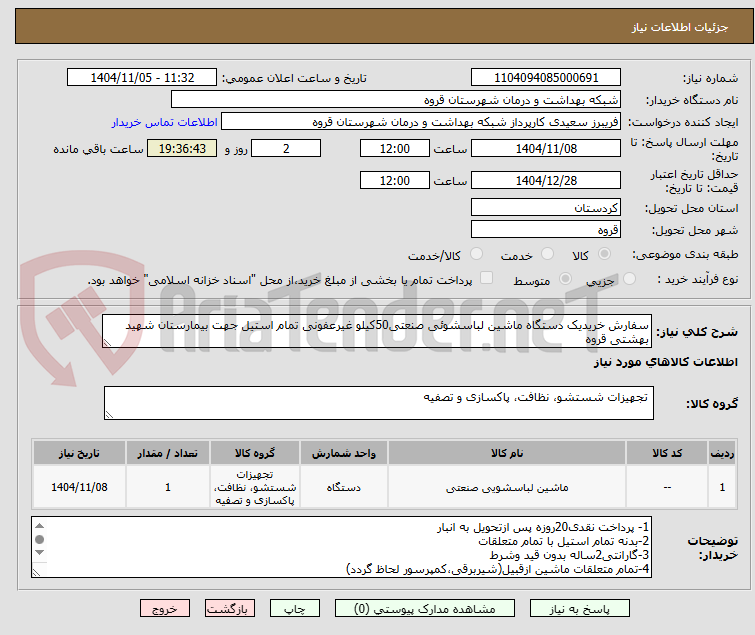This screenshot has width=755, height=635.
Task: Click the چاپ print button
Action: [x=294, y=609]
